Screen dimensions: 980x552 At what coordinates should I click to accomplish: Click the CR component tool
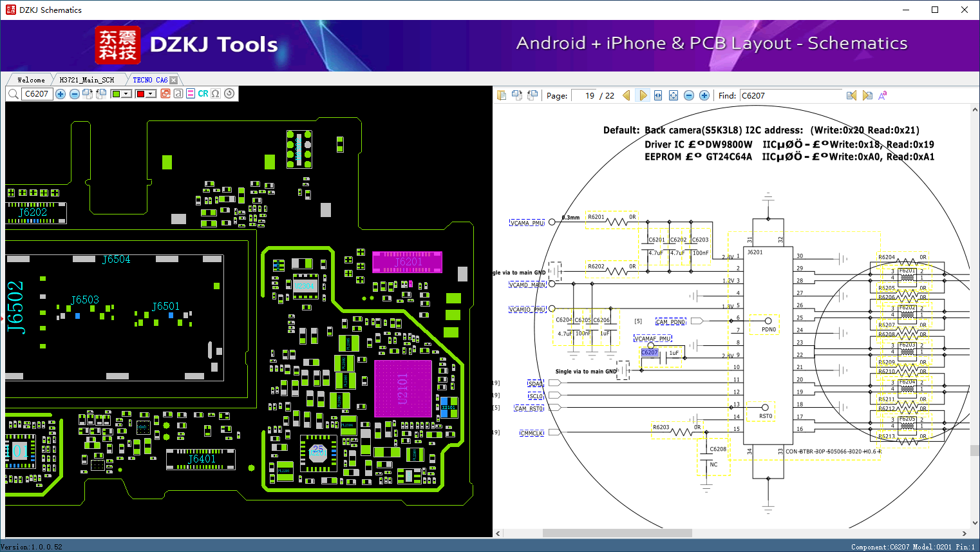pyautogui.click(x=202, y=94)
